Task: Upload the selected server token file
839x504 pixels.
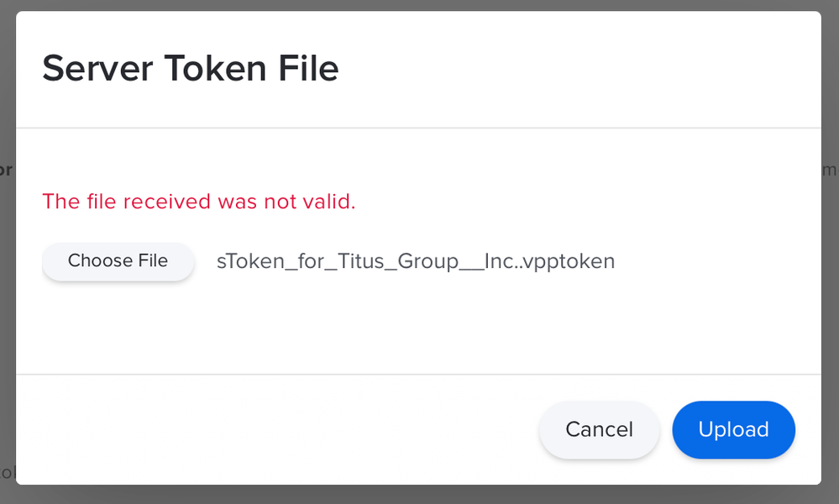Action: pos(733,429)
